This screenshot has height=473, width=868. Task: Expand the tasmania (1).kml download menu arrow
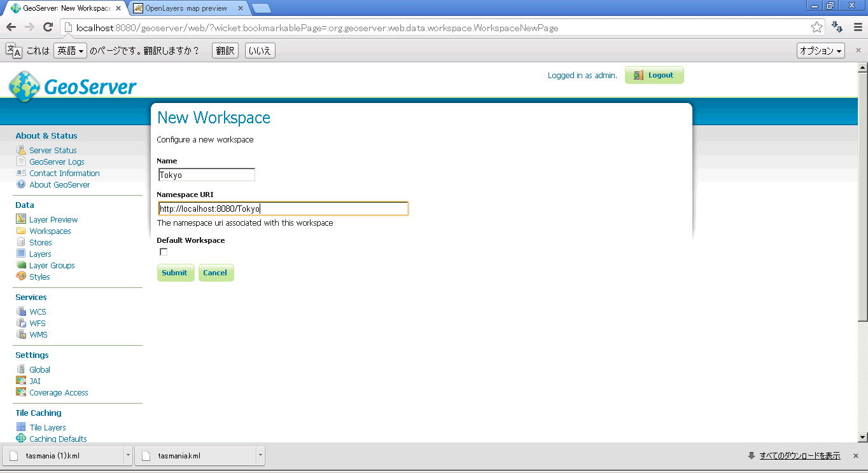129,455
